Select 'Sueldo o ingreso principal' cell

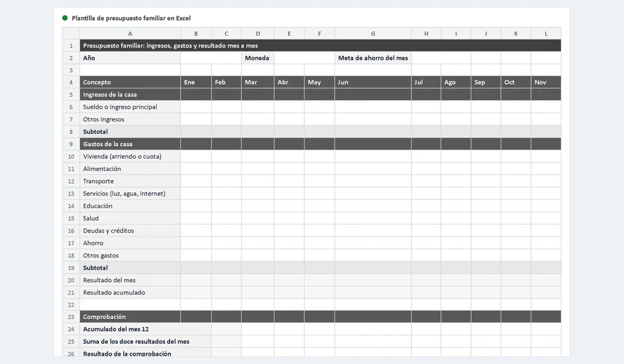[130, 107]
